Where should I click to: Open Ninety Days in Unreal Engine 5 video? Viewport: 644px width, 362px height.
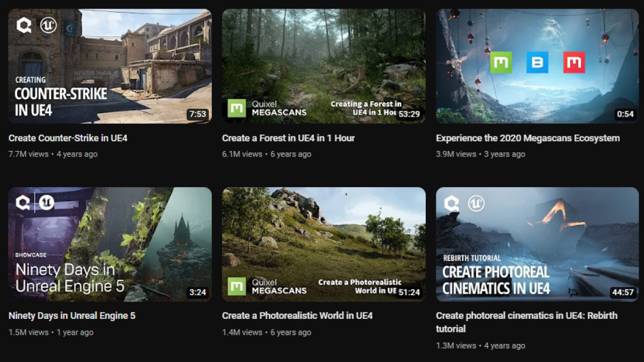click(x=72, y=316)
